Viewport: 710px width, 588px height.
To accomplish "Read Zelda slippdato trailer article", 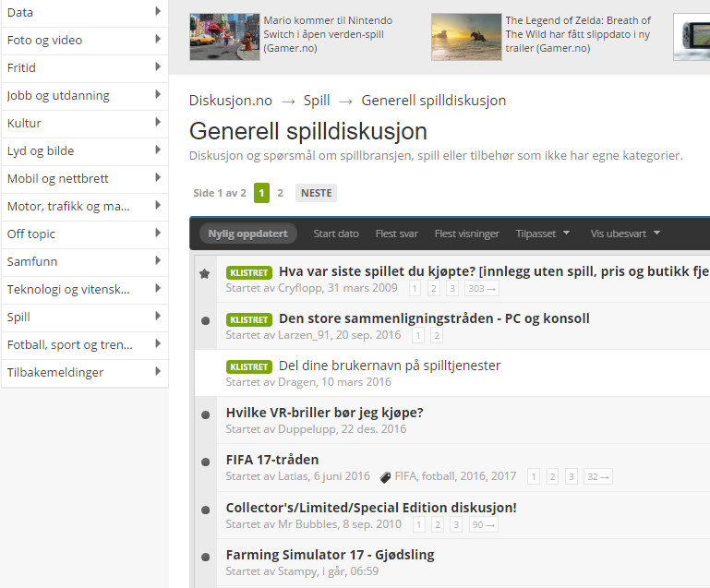I will coord(578,34).
